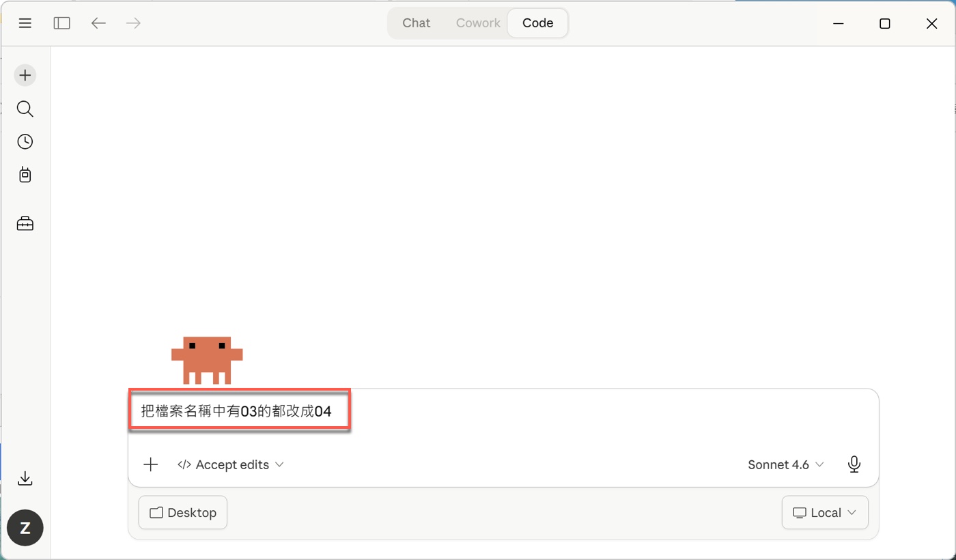Select the Code tab
This screenshot has height=560, width=956.
point(537,23)
